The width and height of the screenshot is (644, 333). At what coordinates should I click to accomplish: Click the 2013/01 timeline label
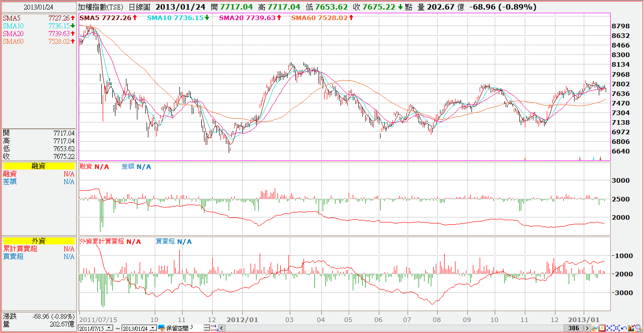(584, 319)
